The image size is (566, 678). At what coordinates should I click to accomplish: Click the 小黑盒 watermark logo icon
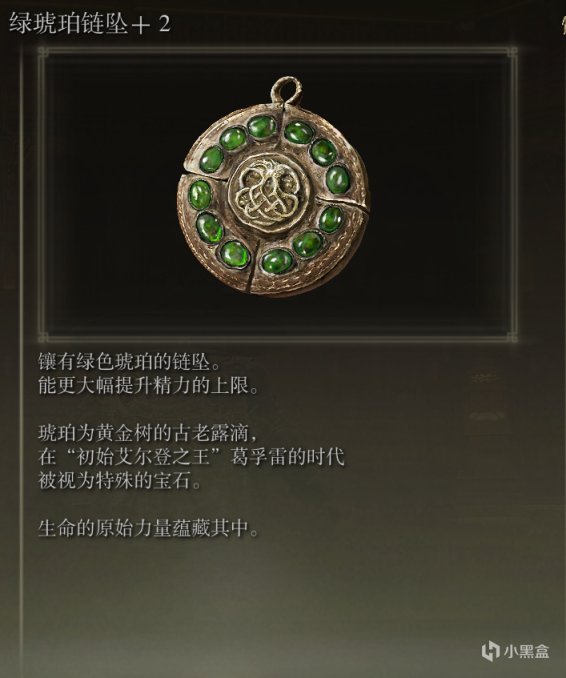[x=491, y=650]
